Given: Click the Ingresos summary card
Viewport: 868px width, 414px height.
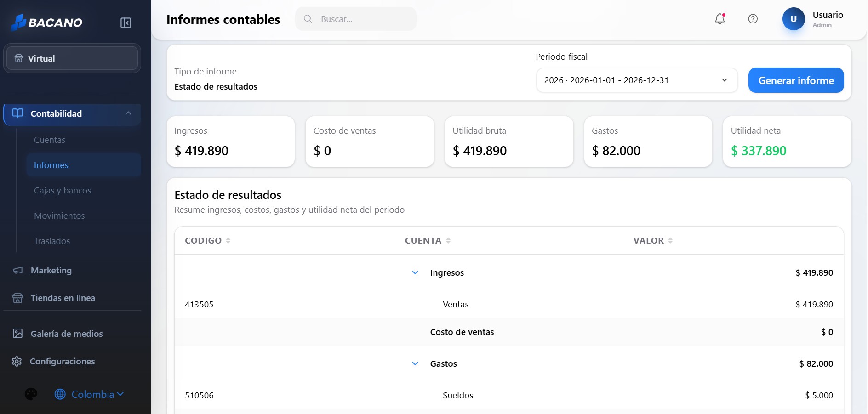Looking at the screenshot, I should (231, 142).
